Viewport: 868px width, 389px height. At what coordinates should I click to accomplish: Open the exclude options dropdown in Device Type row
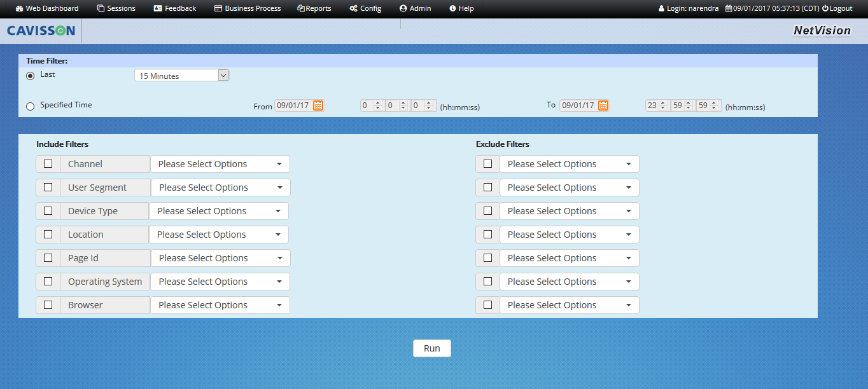pyautogui.click(x=570, y=211)
